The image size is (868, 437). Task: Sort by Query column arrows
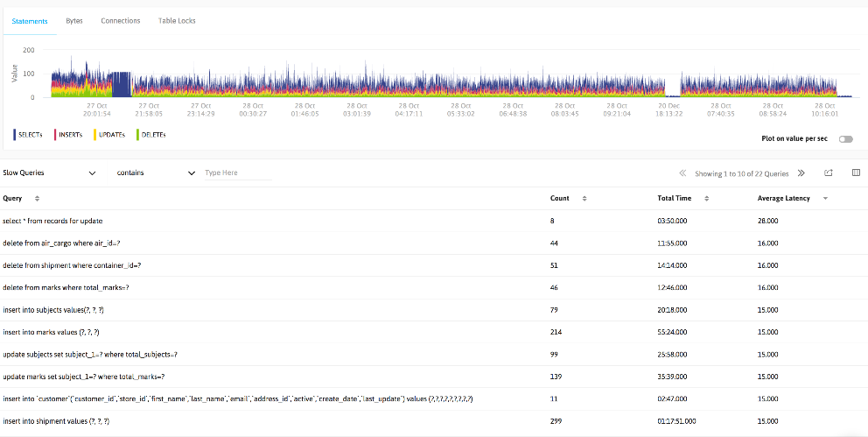point(37,198)
